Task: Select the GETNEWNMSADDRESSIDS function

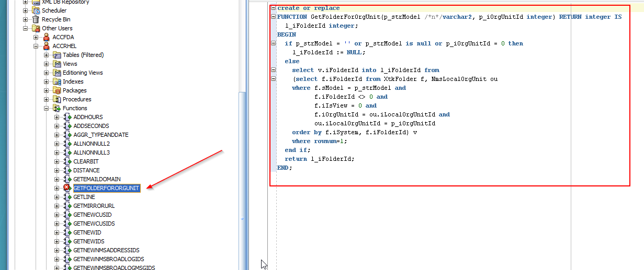Action: (106, 250)
